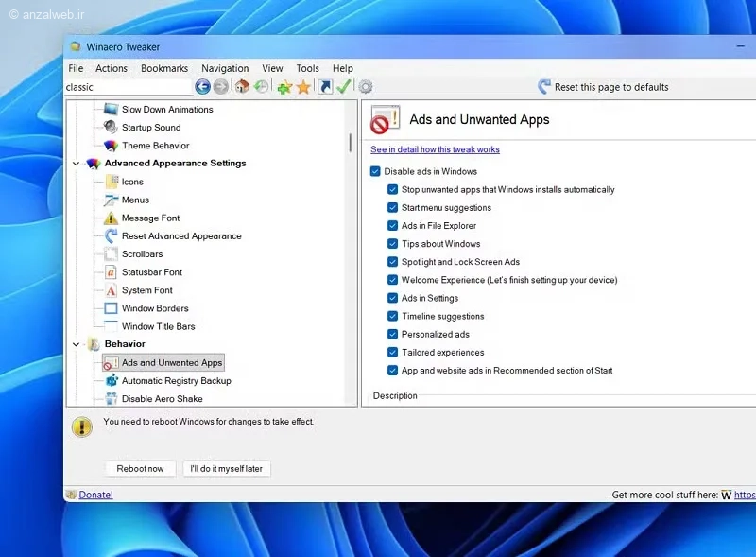Click the Reset Advanced Appearance arrow icon
This screenshot has height=557, width=756.
111,236
